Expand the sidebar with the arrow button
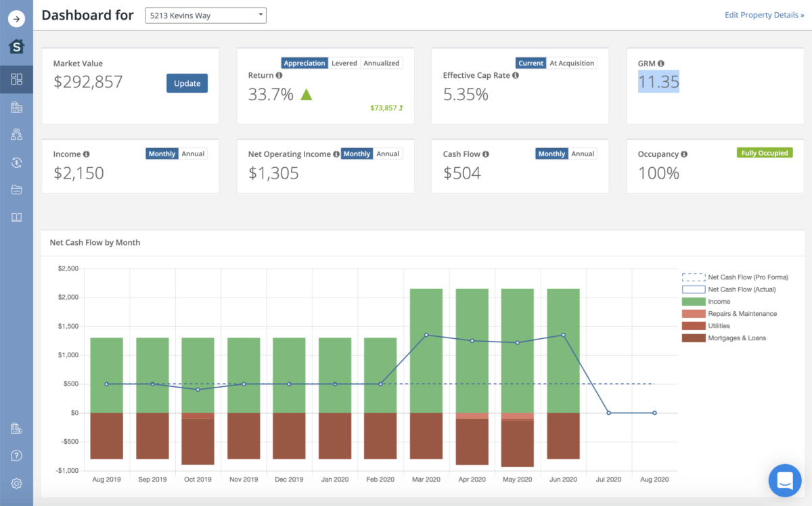The image size is (812, 506). pyautogui.click(x=16, y=18)
